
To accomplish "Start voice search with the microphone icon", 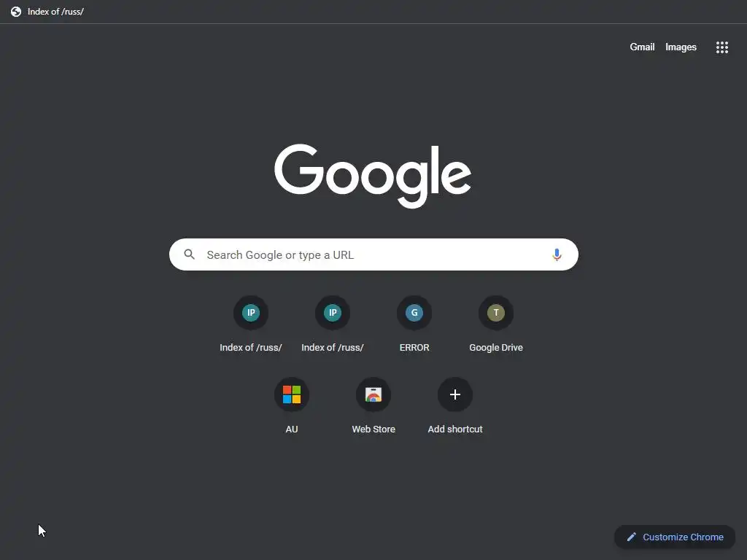I will (x=557, y=254).
